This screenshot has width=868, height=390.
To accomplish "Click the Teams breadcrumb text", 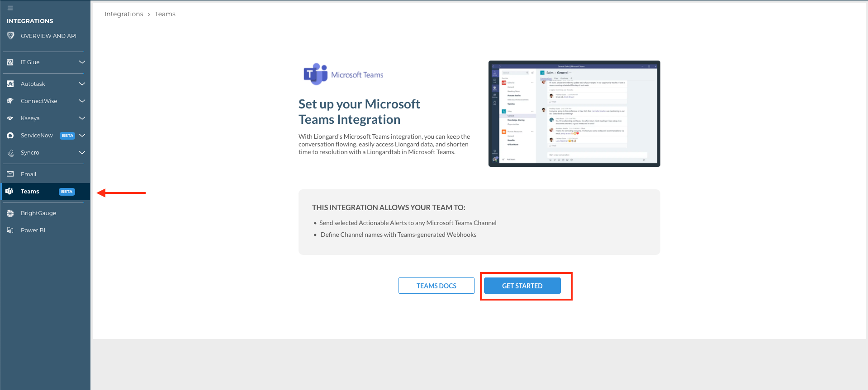I will point(165,14).
